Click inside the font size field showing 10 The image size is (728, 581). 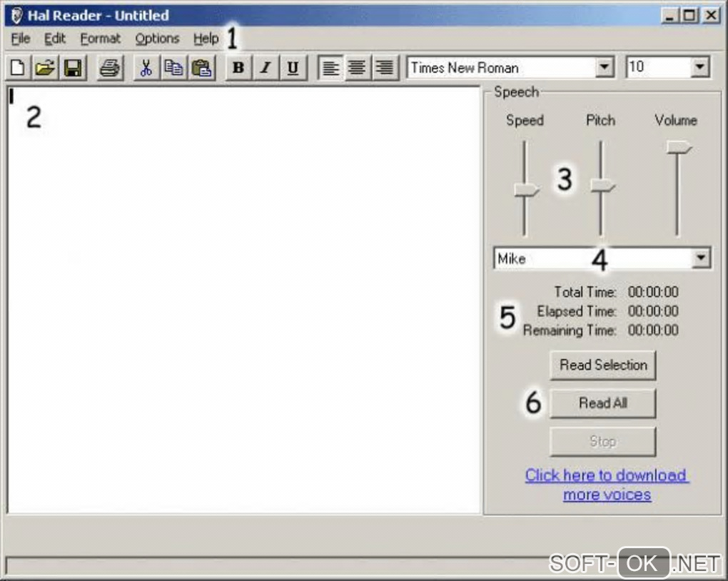(x=658, y=67)
